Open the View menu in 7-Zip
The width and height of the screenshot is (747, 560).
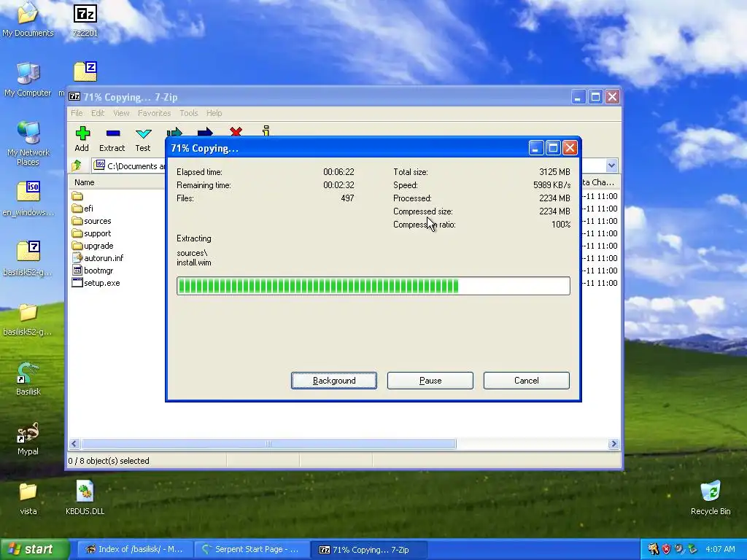tap(121, 113)
